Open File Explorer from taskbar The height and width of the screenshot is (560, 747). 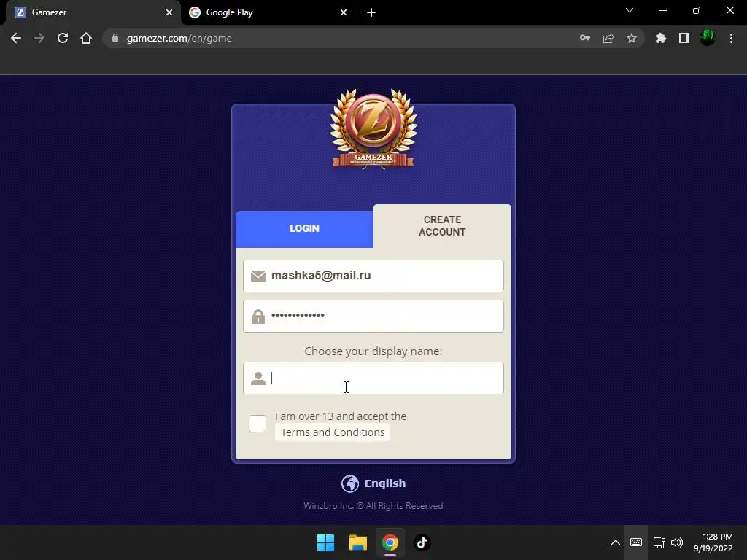click(357, 542)
